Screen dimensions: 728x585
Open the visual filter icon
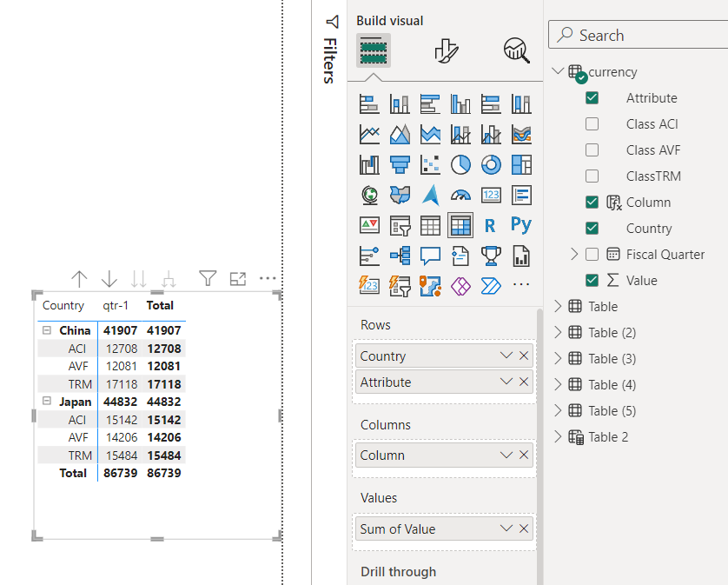tap(208, 279)
